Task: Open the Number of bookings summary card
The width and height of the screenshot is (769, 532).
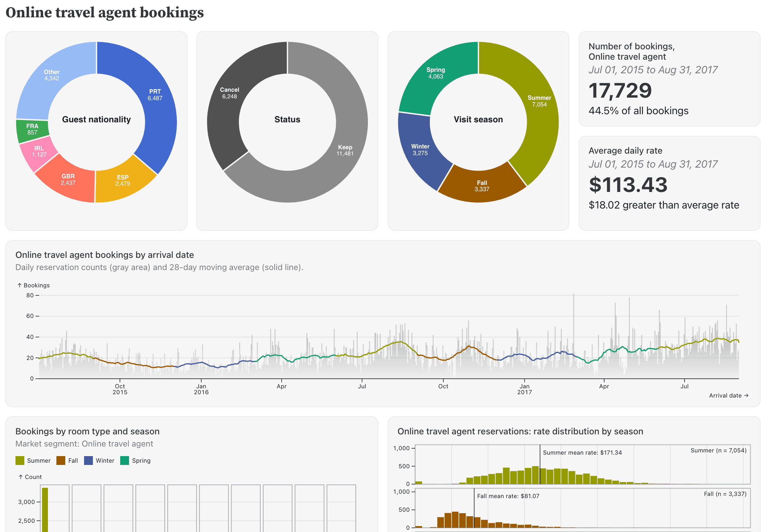Action: 670,79
